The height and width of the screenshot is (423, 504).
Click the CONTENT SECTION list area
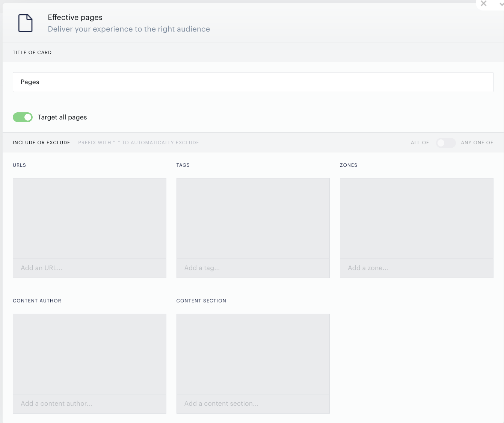point(253,354)
